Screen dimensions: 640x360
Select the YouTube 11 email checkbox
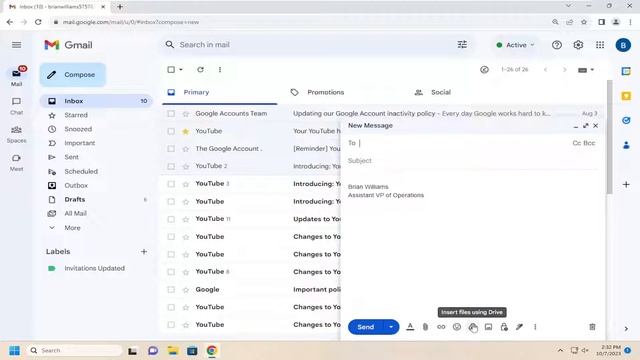point(171,219)
